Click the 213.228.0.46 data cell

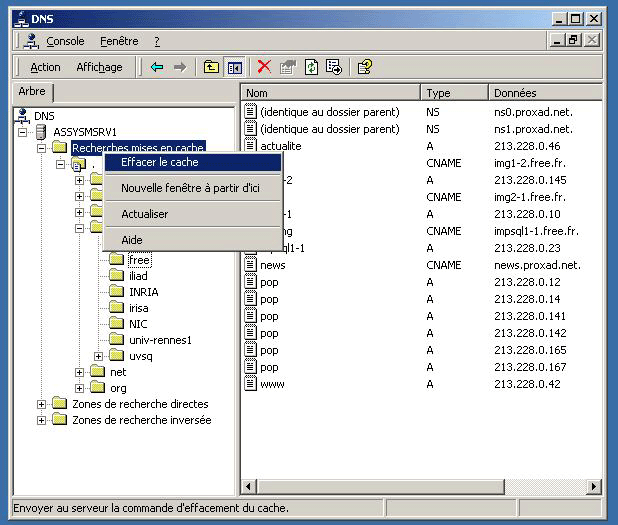(x=527, y=146)
